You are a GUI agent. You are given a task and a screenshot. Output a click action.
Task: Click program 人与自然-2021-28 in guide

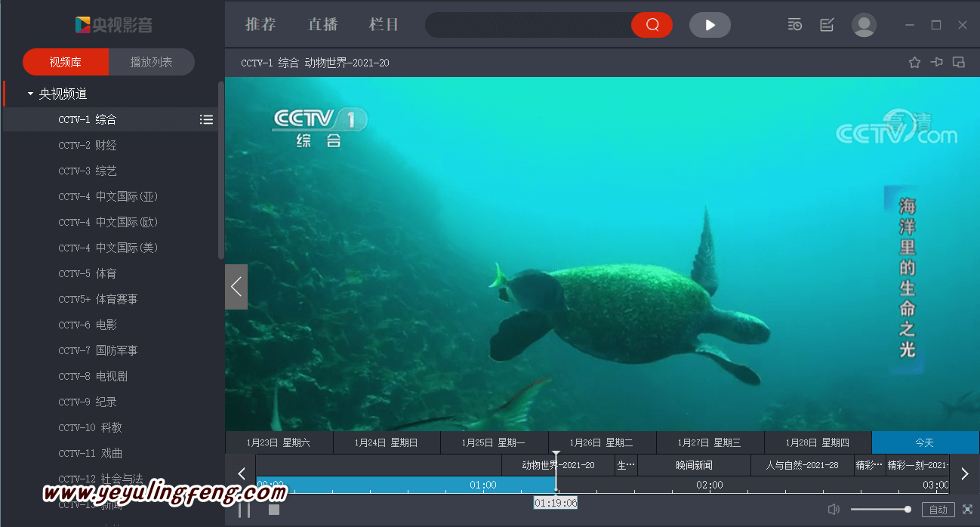click(803, 465)
